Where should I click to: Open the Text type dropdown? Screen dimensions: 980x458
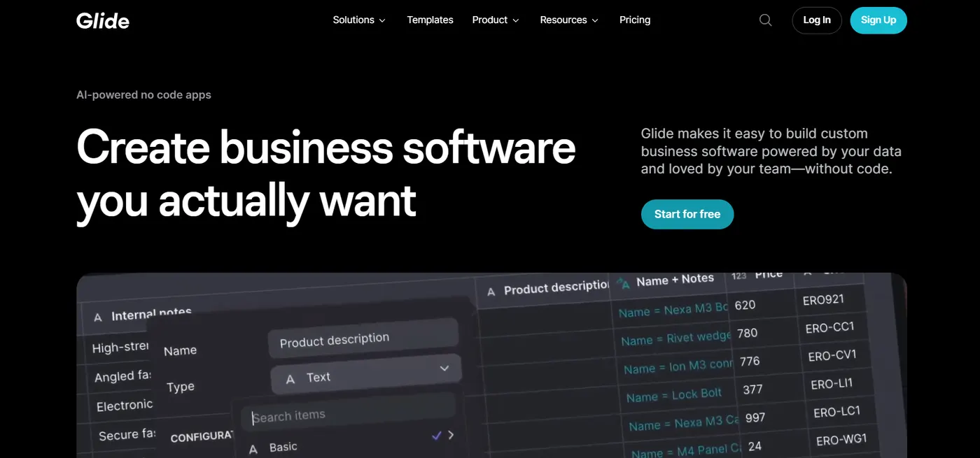pos(366,374)
